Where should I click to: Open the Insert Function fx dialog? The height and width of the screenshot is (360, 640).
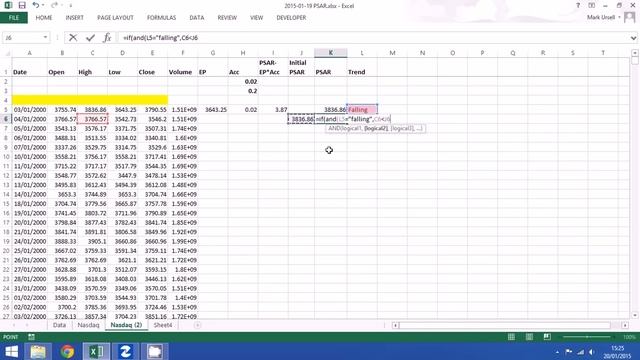click(107, 38)
